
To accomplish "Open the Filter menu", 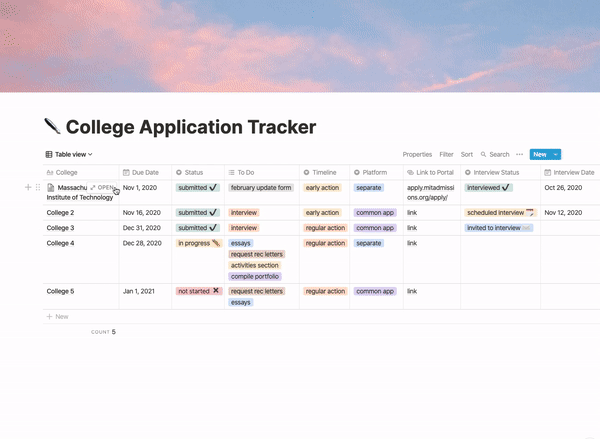I will click(446, 154).
